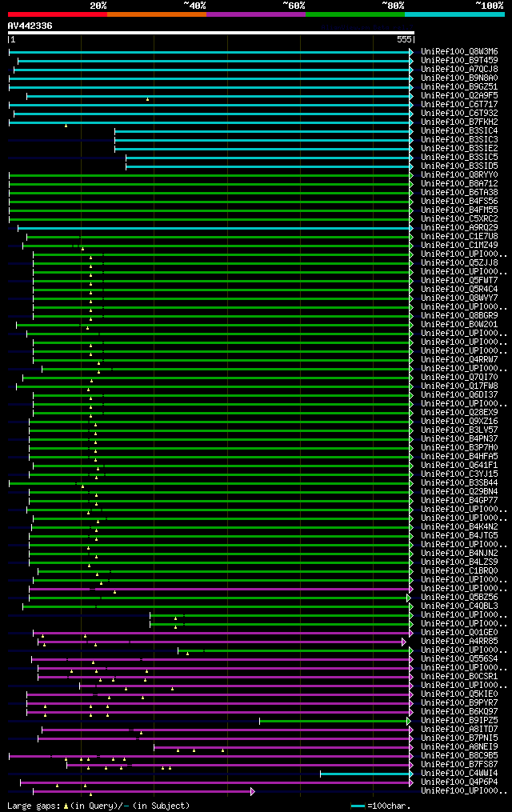Click the UniRef100_Q29BN4 label
This screenshot has width=512, height=812.
460,492
